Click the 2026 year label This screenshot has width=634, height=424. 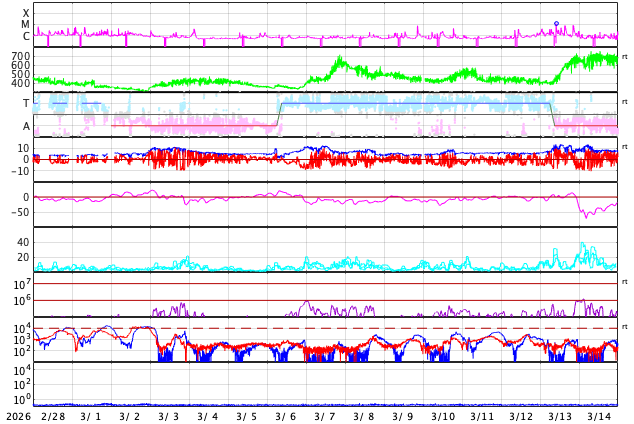[x=17, y=416]
